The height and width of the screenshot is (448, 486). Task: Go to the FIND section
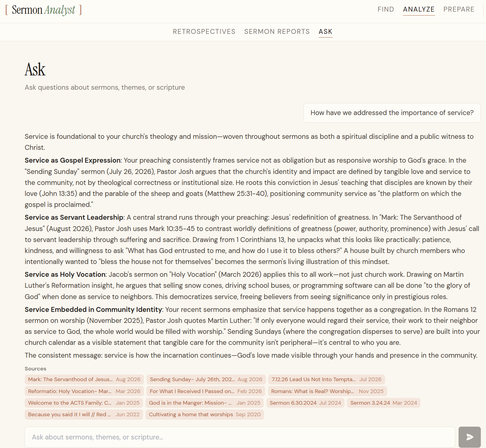point(386,9)
